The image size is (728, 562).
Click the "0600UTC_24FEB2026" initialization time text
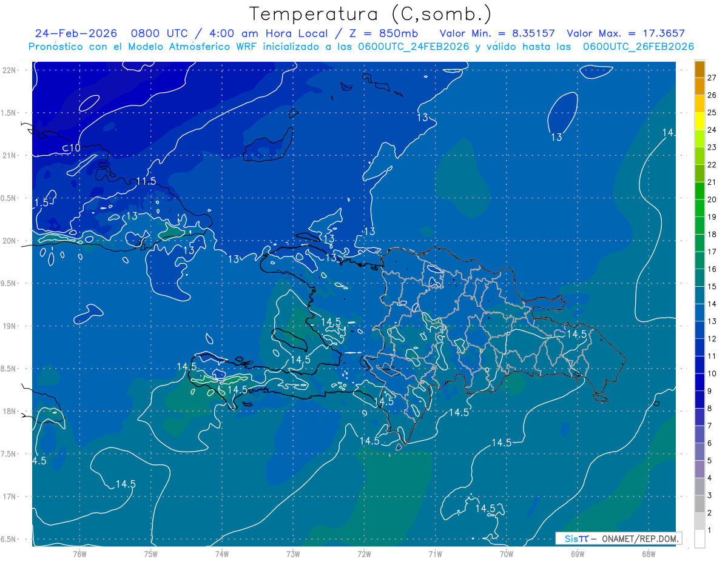pos(414,47)
